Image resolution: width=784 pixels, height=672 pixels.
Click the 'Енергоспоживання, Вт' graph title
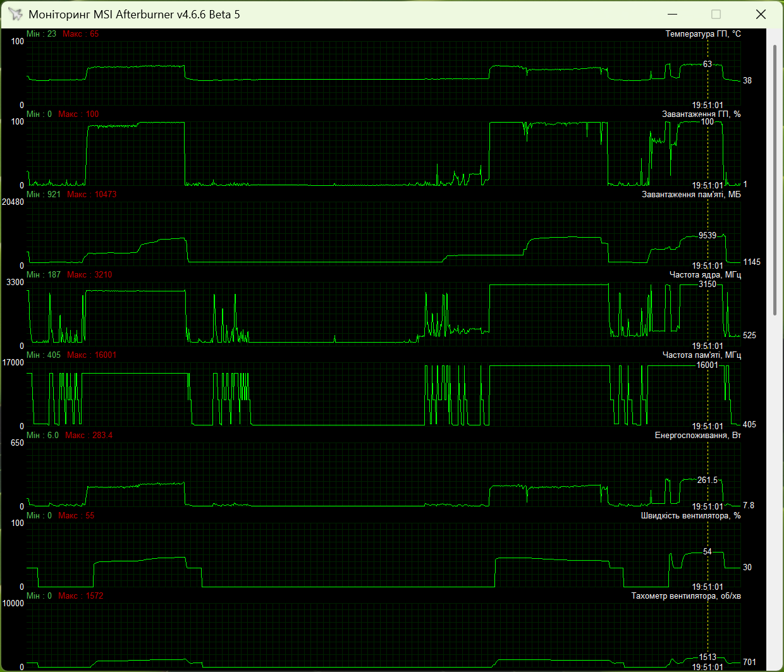(x=698, y=436)
